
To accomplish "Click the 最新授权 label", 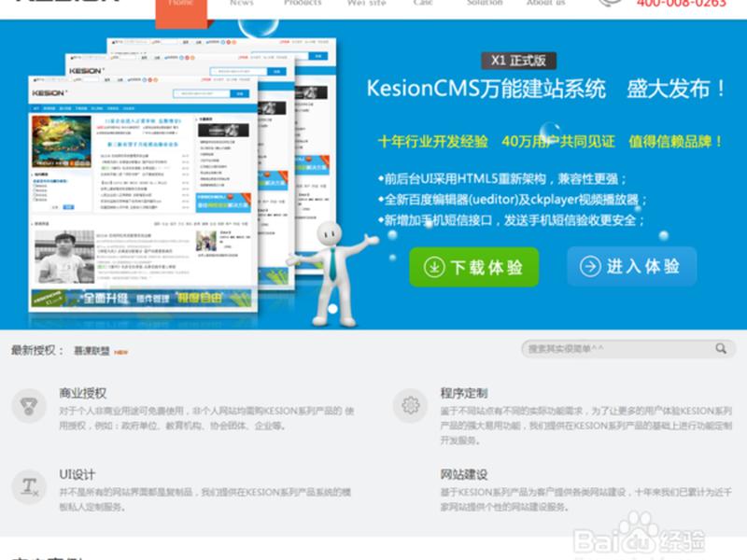I will [36, 351].
